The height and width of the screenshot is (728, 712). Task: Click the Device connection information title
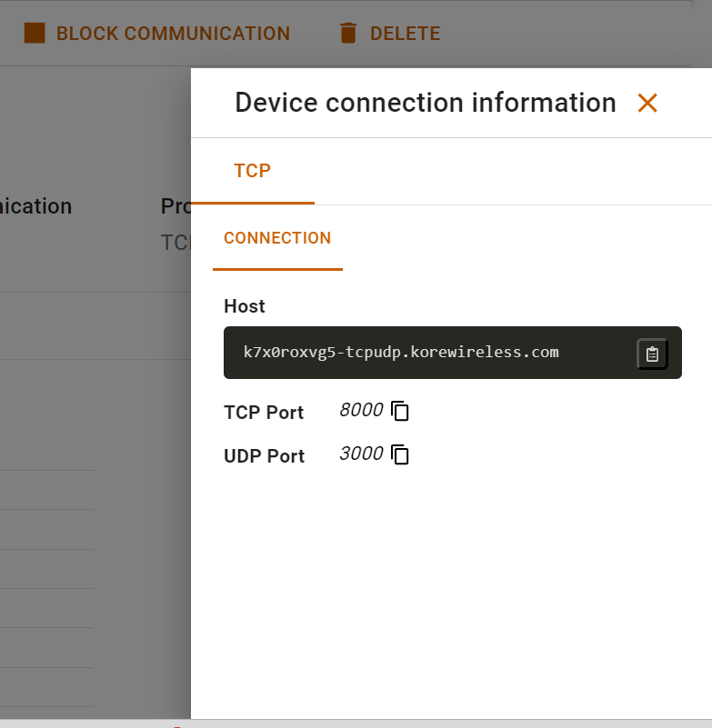pyautogui.click(x=426, y=103)
